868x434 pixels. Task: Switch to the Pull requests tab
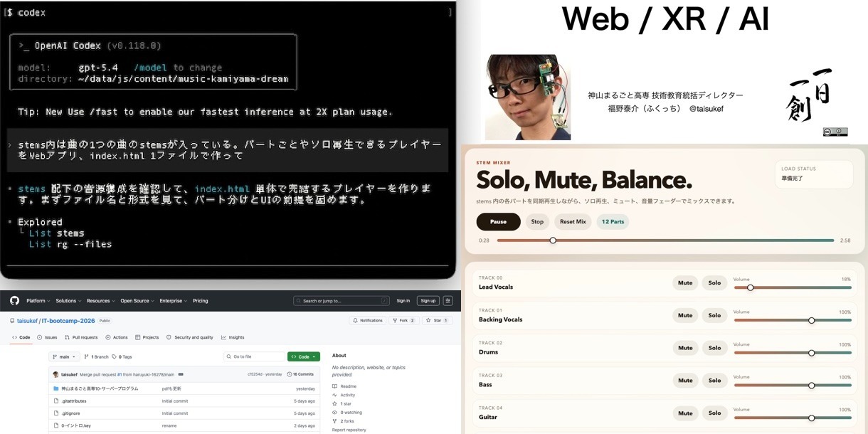pos(81,337)
